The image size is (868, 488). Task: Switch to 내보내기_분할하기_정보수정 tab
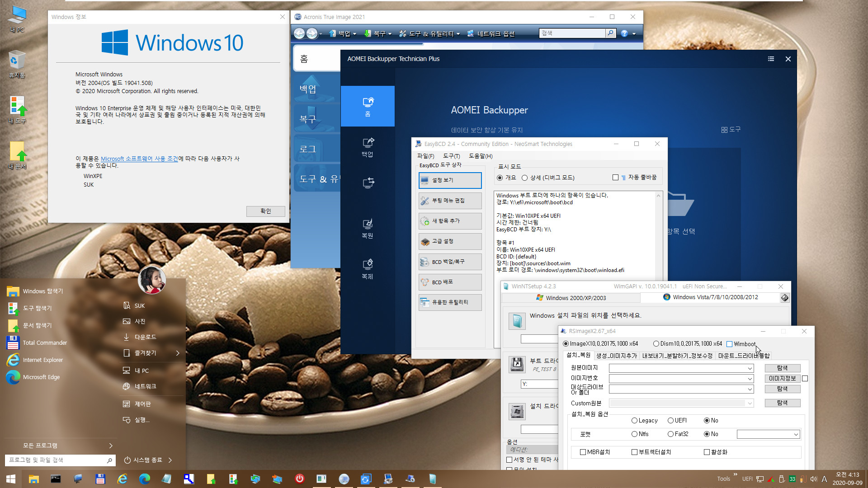click(x=677, y=356)
